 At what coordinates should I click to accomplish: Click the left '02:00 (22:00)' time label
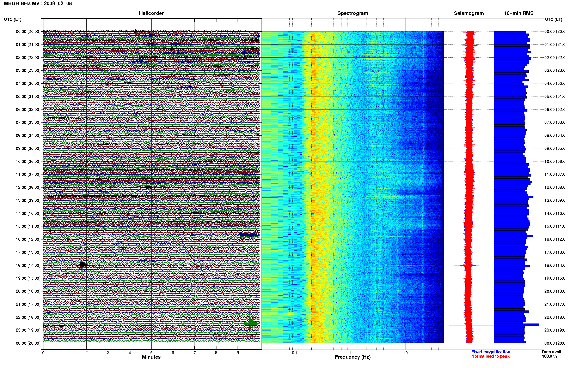tap(28, 58)
